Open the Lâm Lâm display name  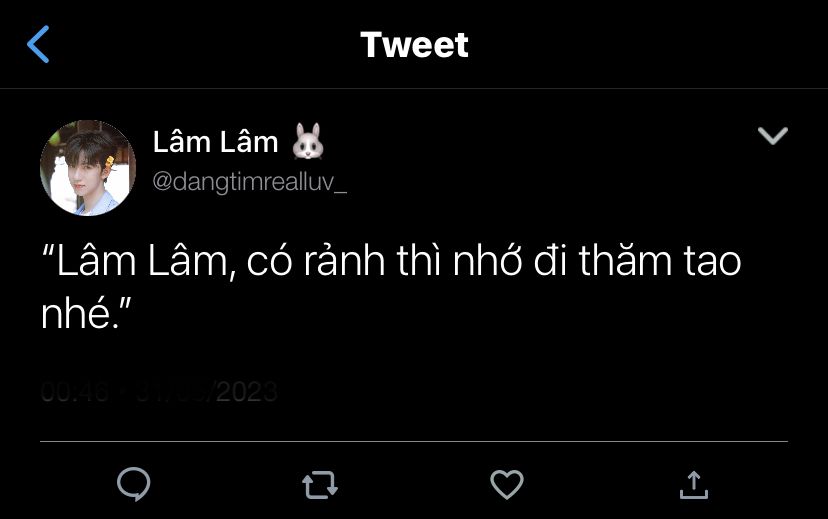click(215, 141)
